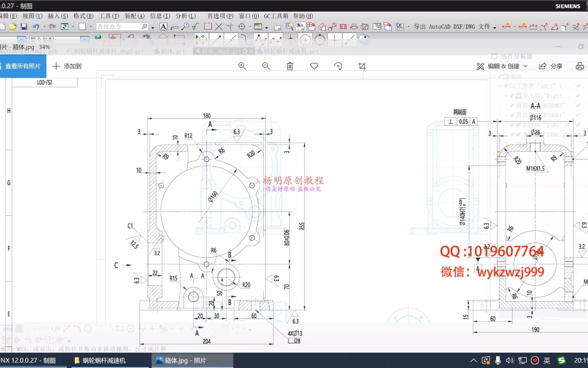This screenshot has width=588, height=368.
Task: Zoom out of the photo
Action: tap(266, 66)
